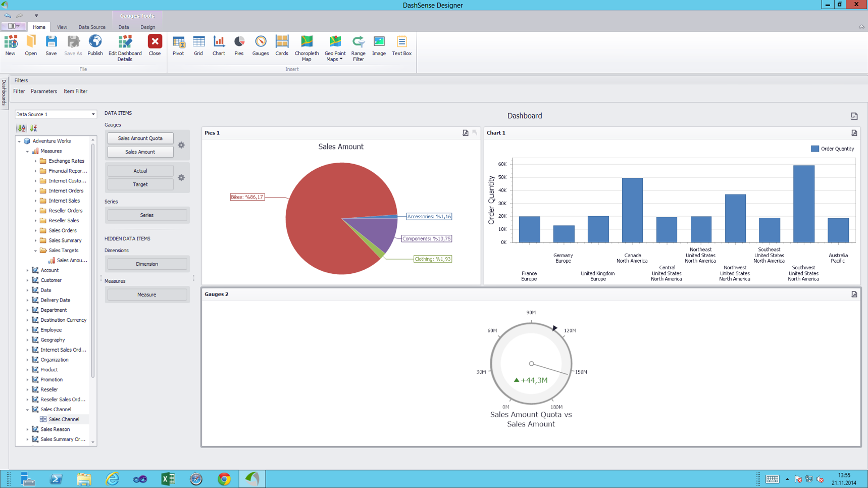868x488 pixels.
Task: Insert a Range Filter item
Action: pyautogui.click(x=358, y=48)
